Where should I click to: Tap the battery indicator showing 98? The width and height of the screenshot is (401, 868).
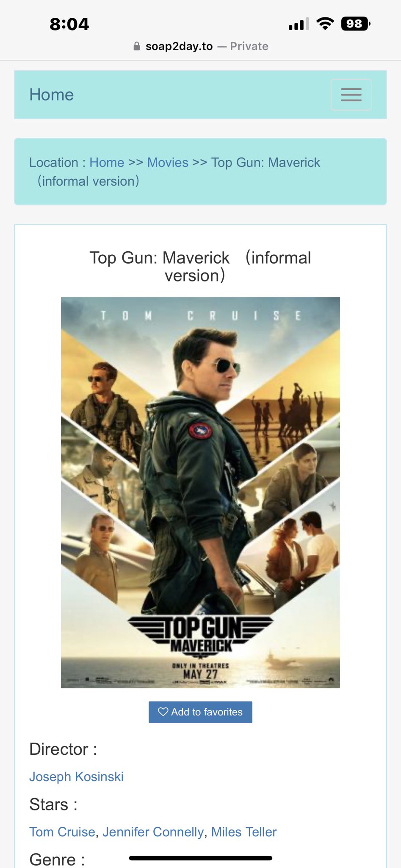356,24
